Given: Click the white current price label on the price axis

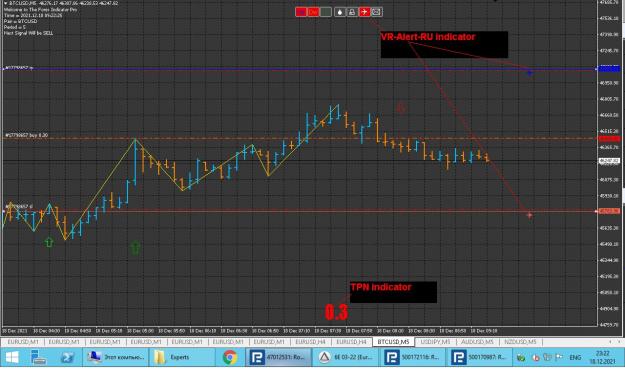Looking at the screenshot, I should [609, 161].
